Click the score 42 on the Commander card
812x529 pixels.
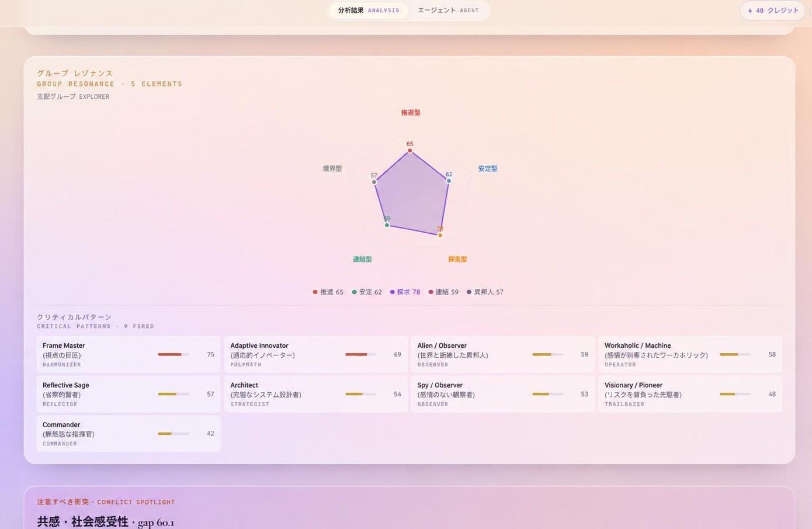pyautogui.click(x=210, y=434)
